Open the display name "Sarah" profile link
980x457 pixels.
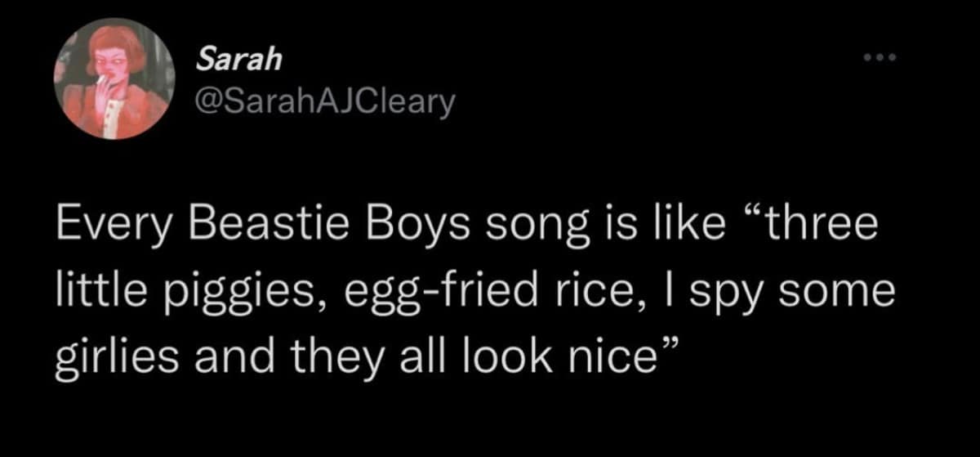239,59
